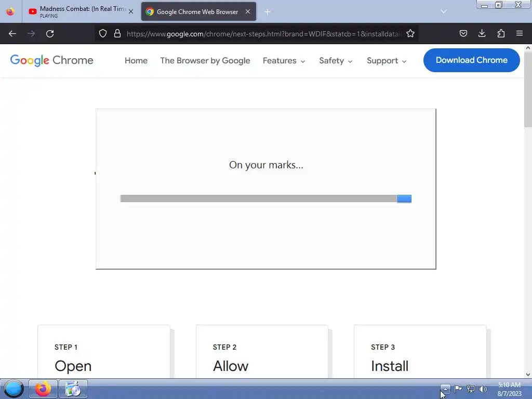532x399 pixels.
Task: Bookmark this page with star icon
Action: [410, 33]
